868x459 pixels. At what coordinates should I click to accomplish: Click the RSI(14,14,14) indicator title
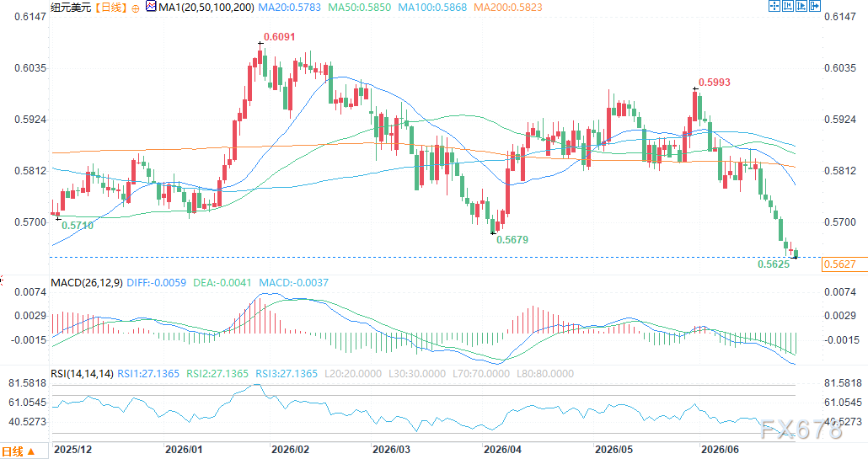coord(82,374)
